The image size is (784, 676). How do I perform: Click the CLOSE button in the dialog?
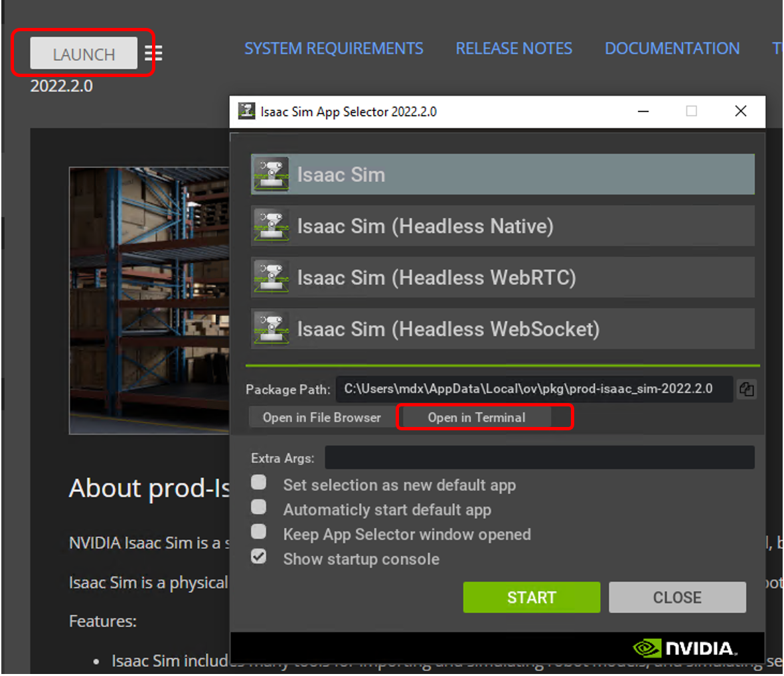(678, 597)
